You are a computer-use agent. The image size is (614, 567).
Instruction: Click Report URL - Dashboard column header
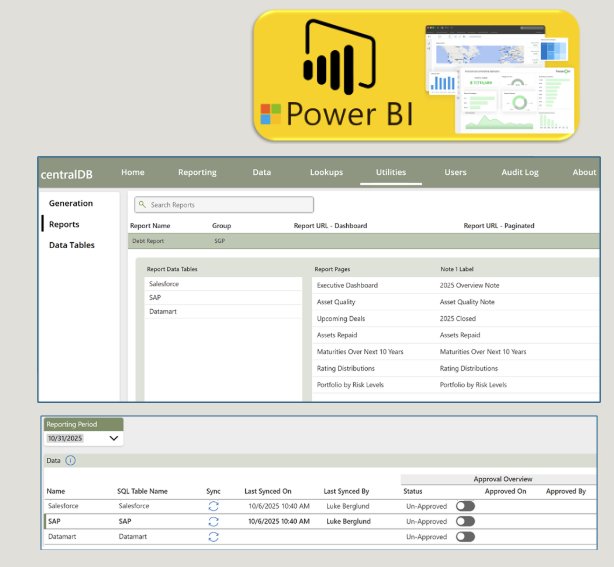(x=330, y=226)
